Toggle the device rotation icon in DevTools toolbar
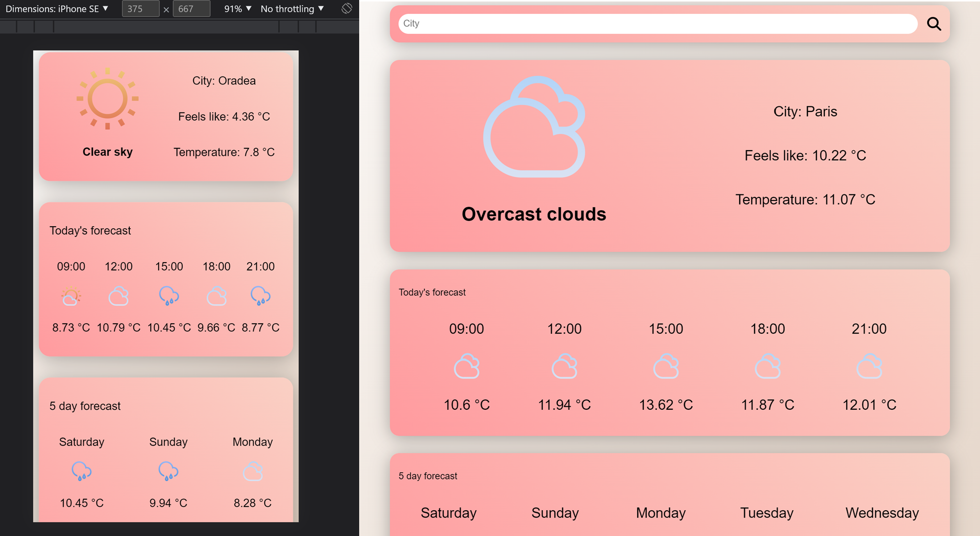The image size is (980, 536). click(x=346, y=8)
